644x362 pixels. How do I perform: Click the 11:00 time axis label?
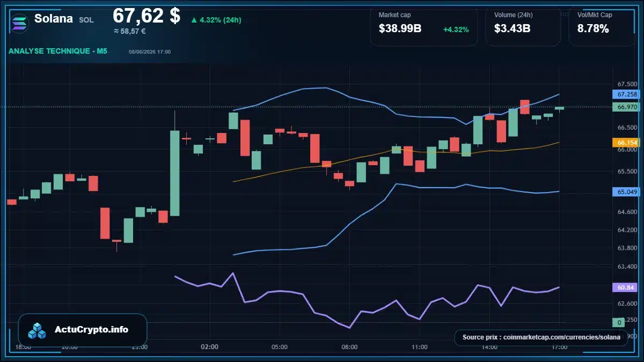pos(419,347)
